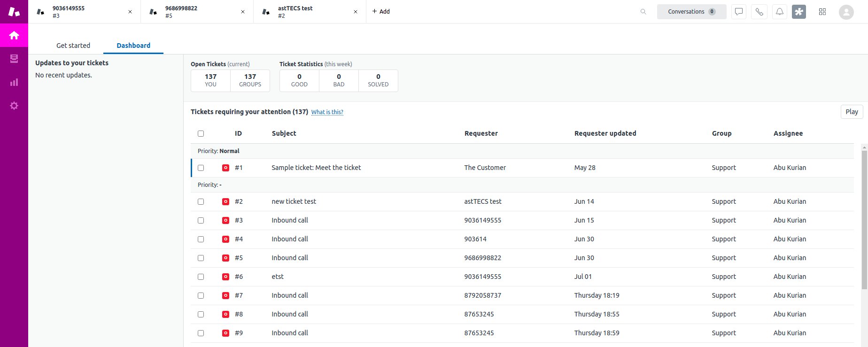Open the products grid icon
The image size is (868, 347).
[822, 12]
